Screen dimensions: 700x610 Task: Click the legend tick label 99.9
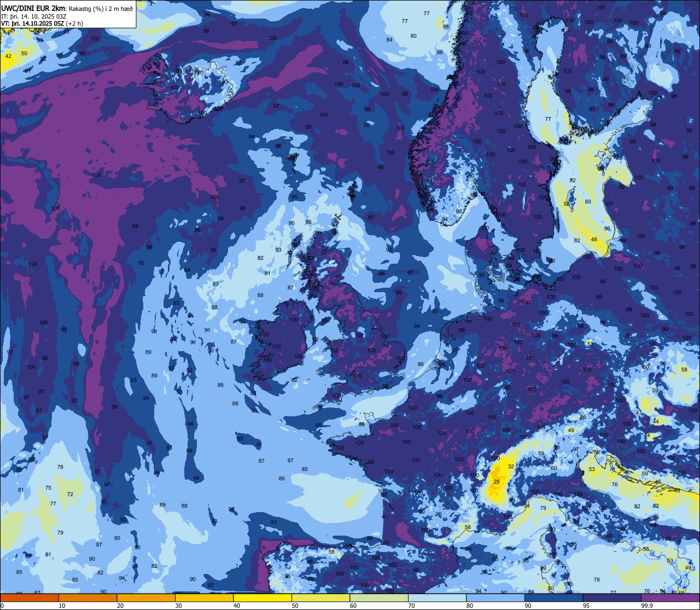pyautogui.click(x=647, y=606)
